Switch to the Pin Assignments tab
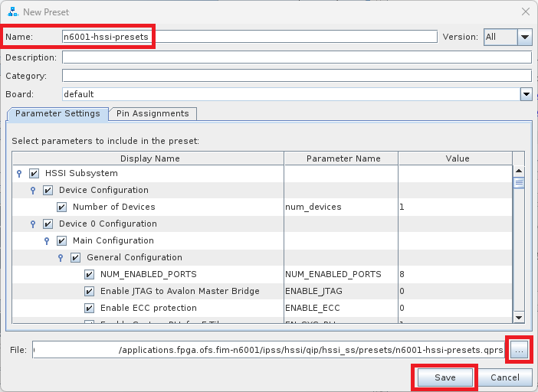Screen dimensions: 538x392 [153, 113]
